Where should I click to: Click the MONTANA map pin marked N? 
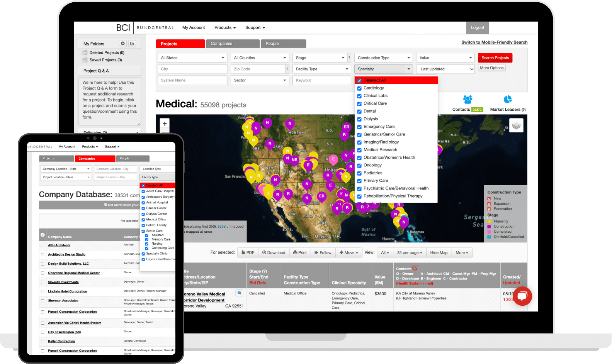290,124
